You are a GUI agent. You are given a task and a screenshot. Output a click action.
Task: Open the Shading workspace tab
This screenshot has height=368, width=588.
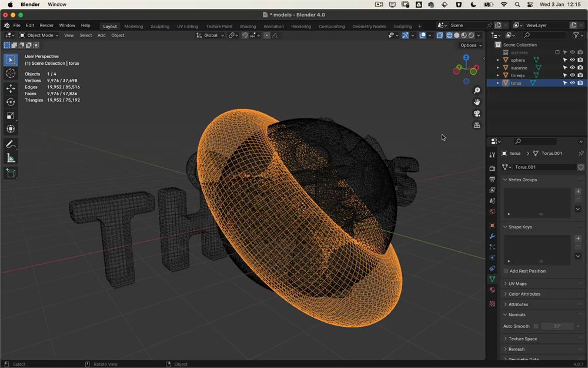[x=248, y=26]
